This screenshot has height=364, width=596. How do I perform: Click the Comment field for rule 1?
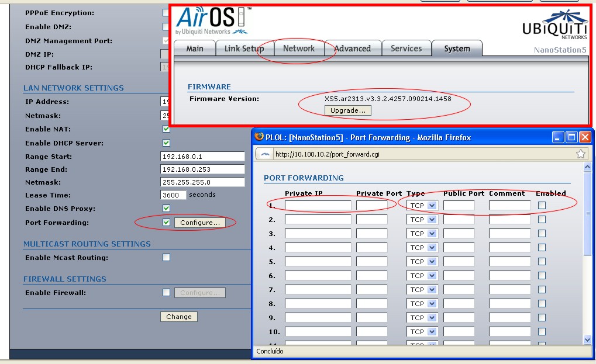(x=509, y=205)
